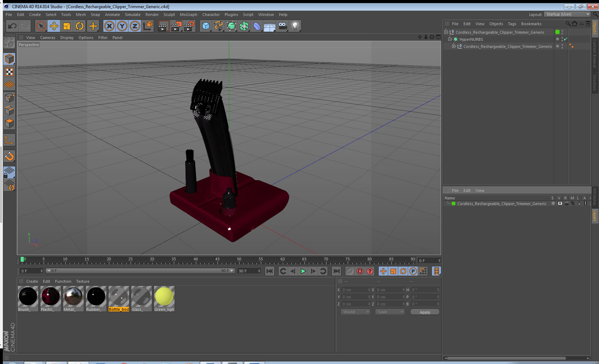Open the Layout dropdown Startup (User)

[x=567, y=14]
